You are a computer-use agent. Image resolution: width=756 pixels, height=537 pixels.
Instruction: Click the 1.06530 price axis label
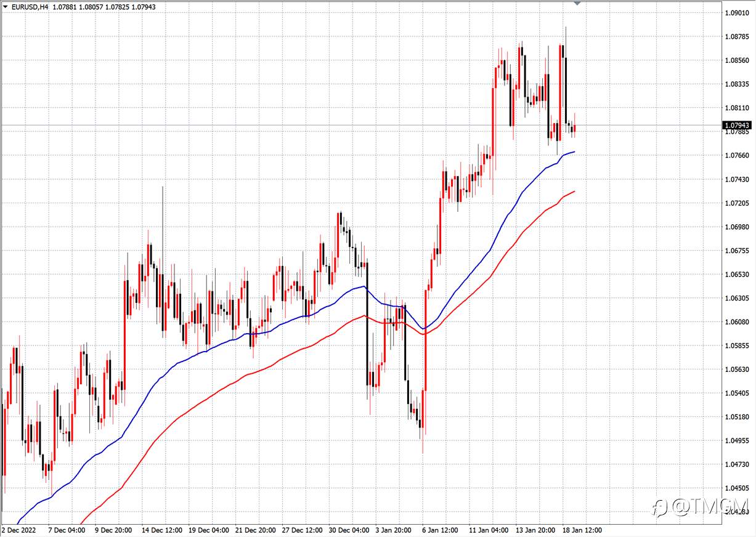click(738, 274)
